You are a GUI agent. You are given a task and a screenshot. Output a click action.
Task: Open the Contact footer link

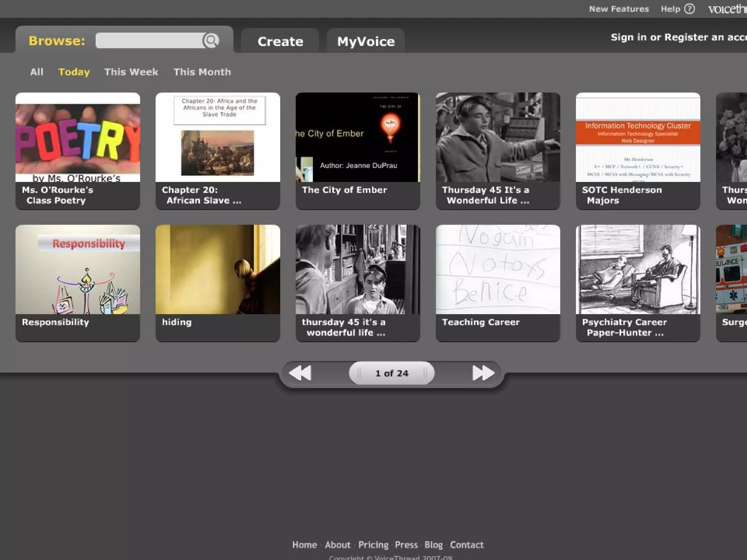pos(467,545)
